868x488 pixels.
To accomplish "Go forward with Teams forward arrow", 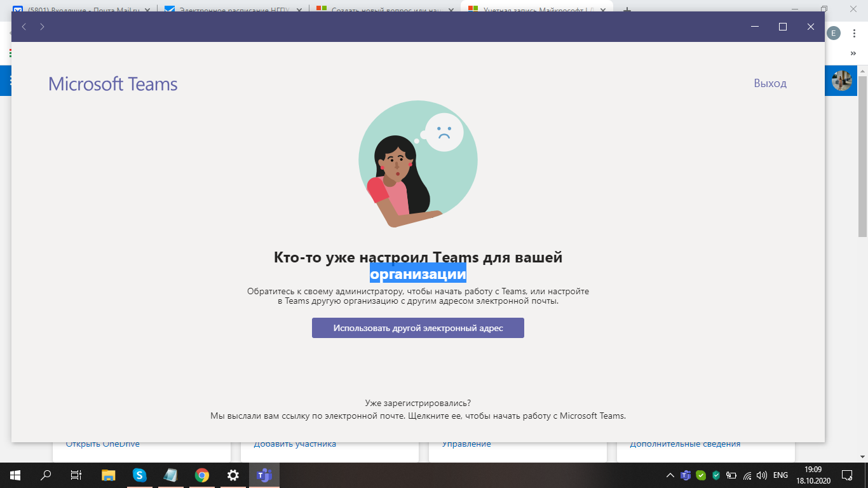I will [42, 27].
